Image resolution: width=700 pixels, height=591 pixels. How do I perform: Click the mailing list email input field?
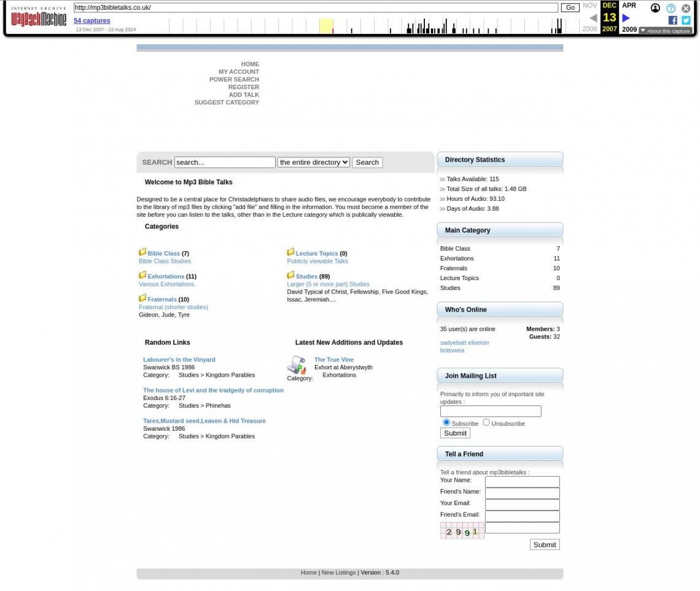coord(491,412)
